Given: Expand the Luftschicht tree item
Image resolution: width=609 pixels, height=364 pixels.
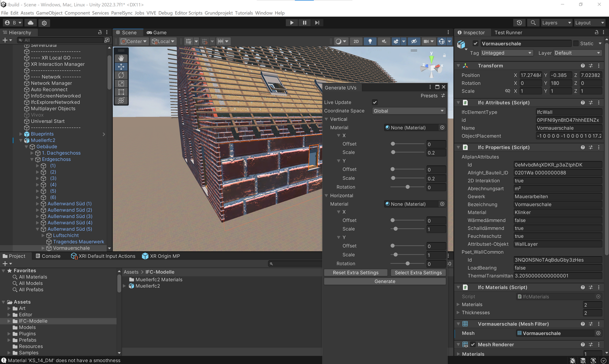Looking at the screenshot, I should [43, 235].
